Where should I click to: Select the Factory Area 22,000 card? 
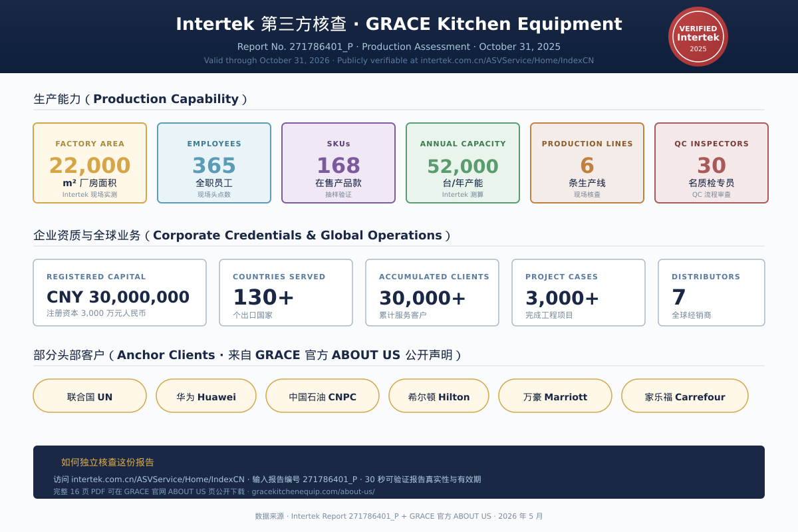tap(90, 163)
